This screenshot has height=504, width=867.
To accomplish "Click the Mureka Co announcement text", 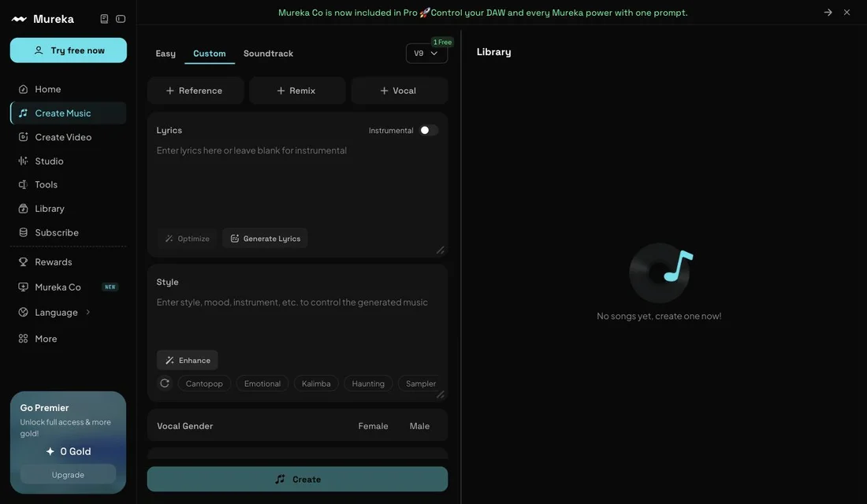I will click(x=482, y=12).
